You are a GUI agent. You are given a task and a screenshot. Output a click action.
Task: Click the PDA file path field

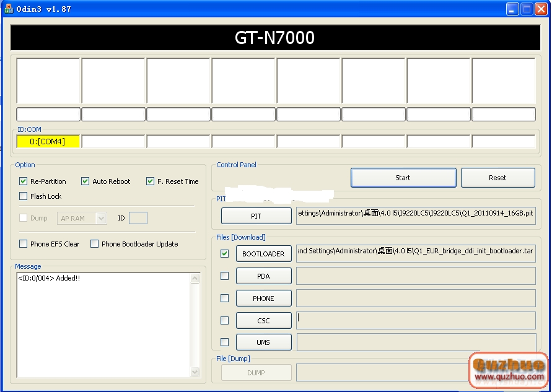(416, 276)
